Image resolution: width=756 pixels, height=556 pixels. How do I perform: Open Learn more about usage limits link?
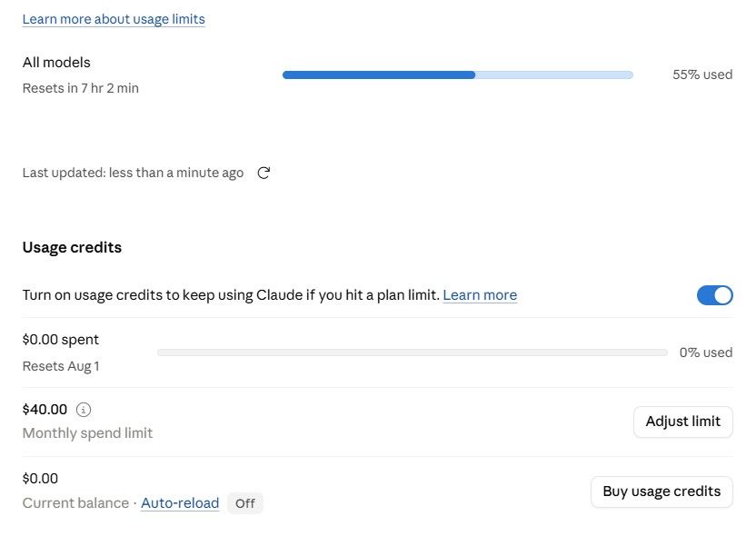(114, 19)
